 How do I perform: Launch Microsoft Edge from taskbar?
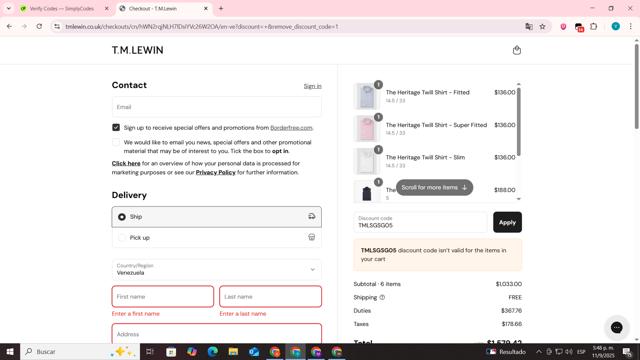click(212, 351)
